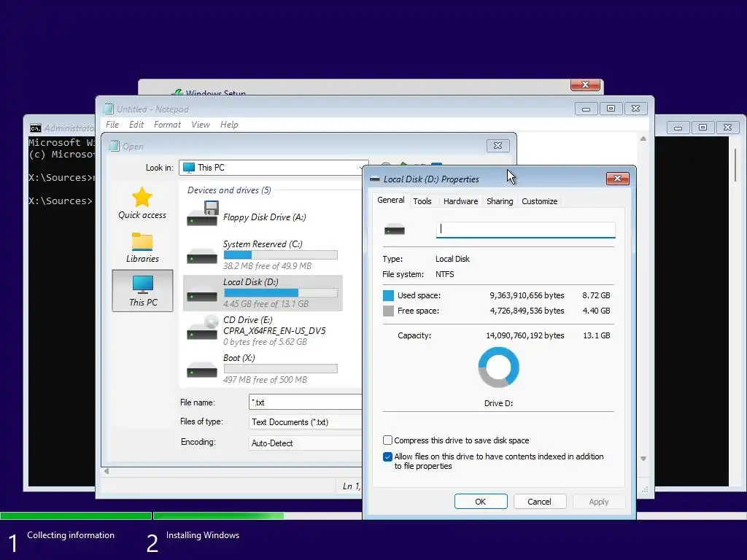Expand the Look in This PC dropdown
This screenshot has height=560, width=747.
point(274,168)
